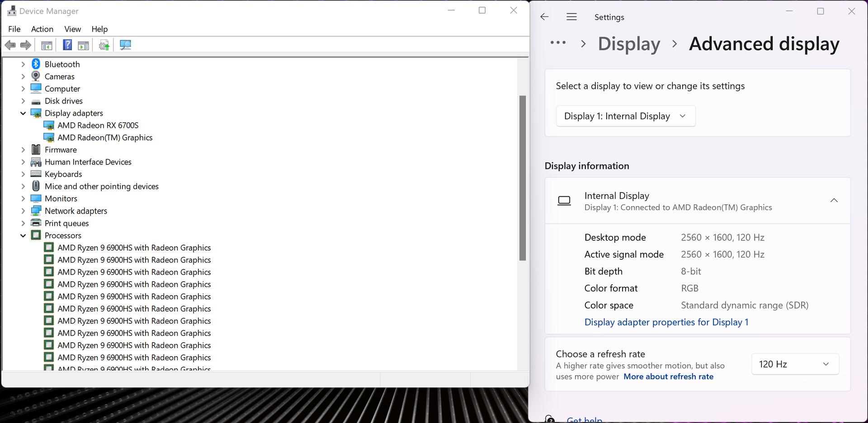
Task: Click Show/Hide Console Tree toolbar icon
Action: point(47,45)
